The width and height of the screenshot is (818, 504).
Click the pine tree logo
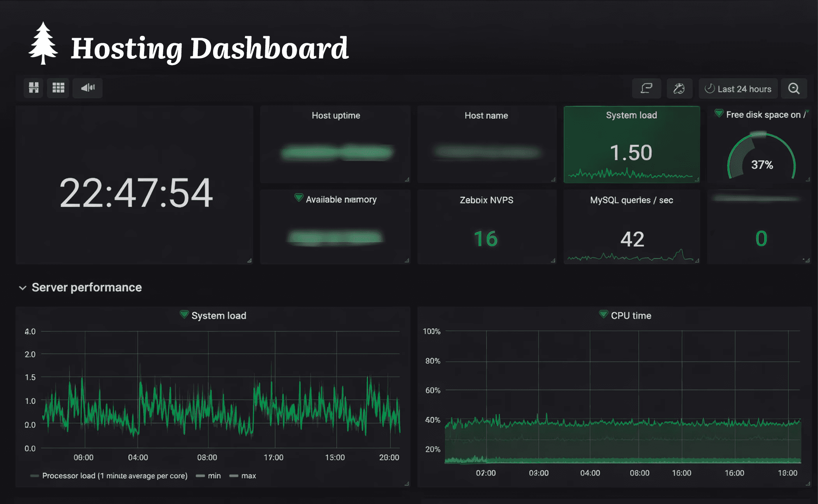43,43
